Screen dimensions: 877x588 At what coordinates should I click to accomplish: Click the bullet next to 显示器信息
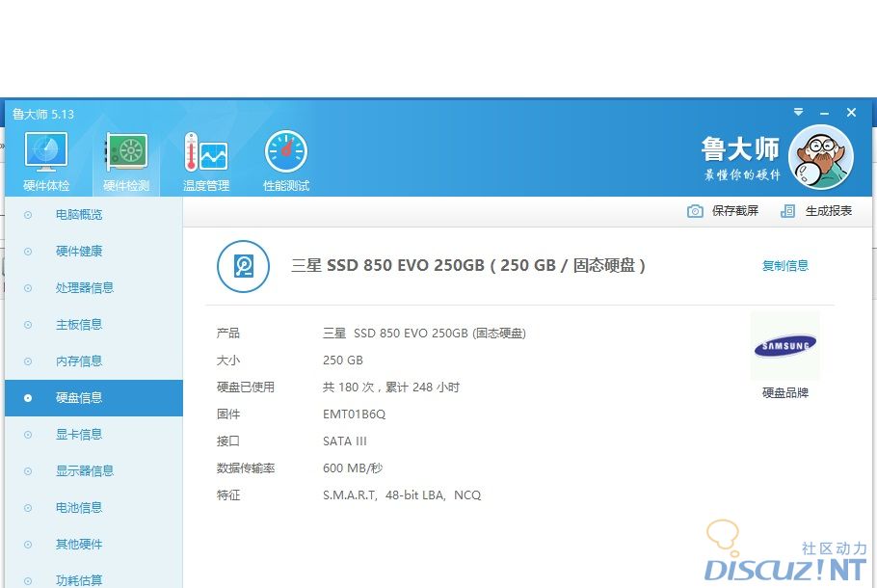(28, 471)
